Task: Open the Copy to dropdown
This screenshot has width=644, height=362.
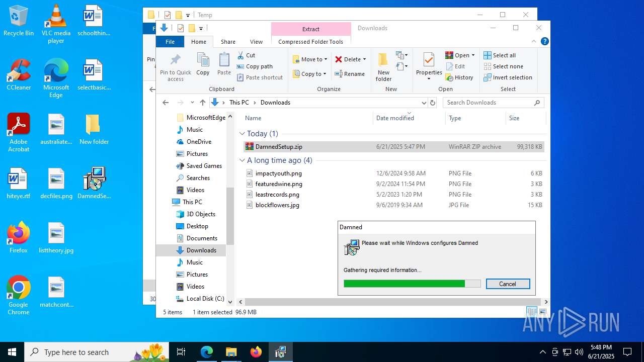Action: 310,74
